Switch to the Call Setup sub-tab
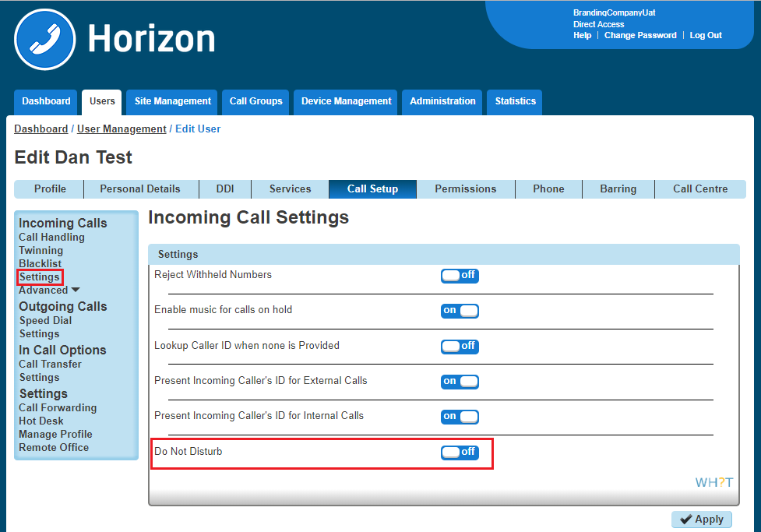 point(372,188)
